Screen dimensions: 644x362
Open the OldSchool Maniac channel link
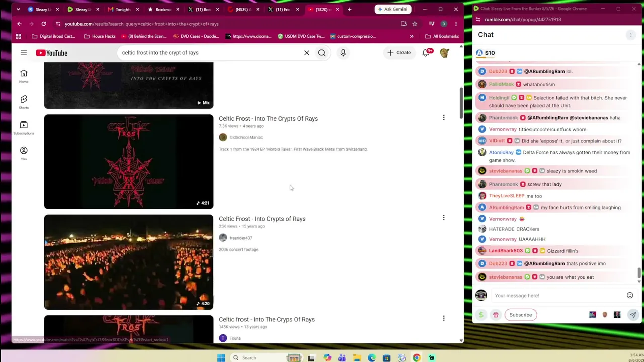246,137
